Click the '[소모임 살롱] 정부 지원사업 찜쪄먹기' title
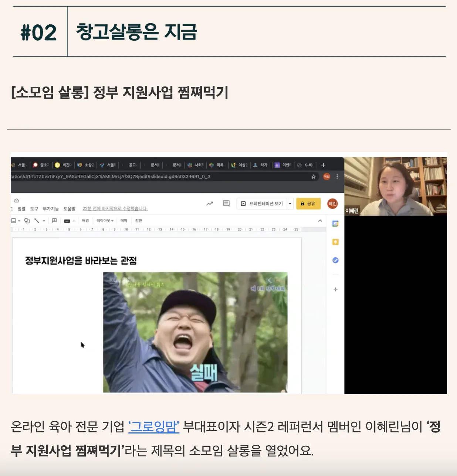 (x=119, y=92)
